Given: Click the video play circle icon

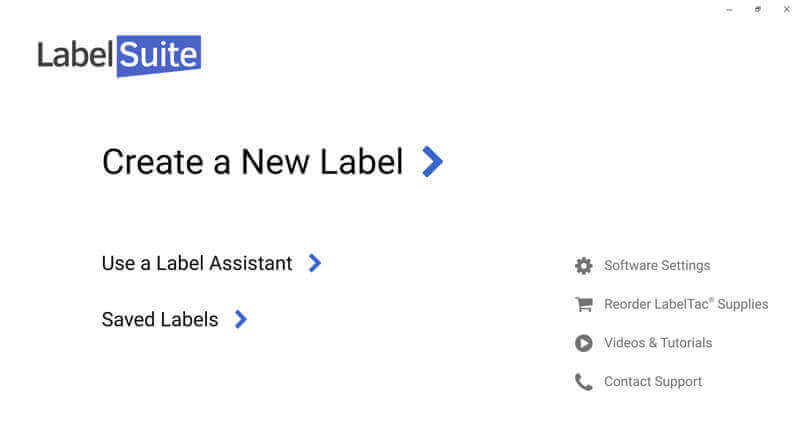Looking at the screenshot, I should (x=583, y=343).
